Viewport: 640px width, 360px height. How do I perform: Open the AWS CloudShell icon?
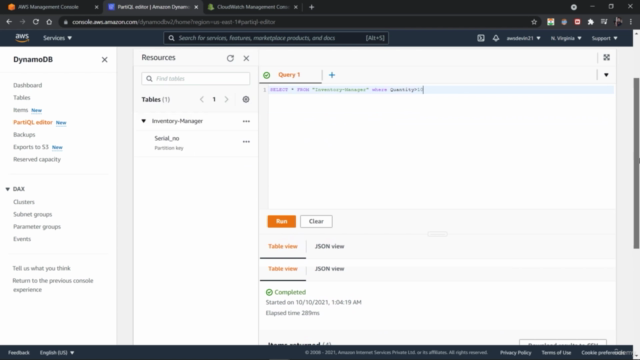(x=481, y=38)
